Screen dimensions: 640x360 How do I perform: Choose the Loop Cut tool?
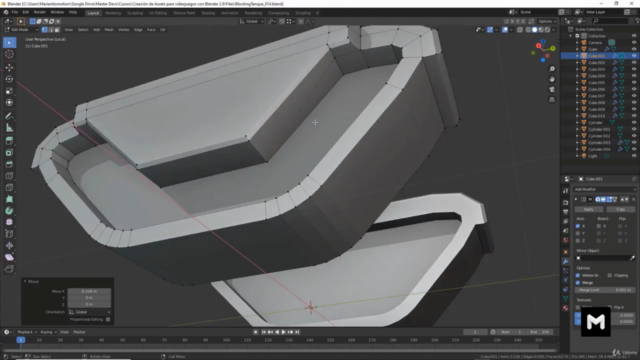[9, 176]
